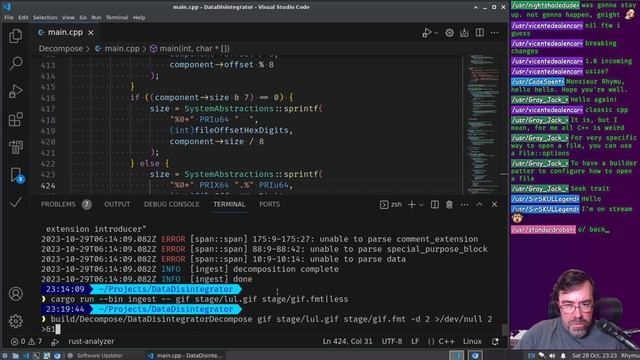Click the Debug C/C++ file run button
640x360 pixels.
[426, 33]
